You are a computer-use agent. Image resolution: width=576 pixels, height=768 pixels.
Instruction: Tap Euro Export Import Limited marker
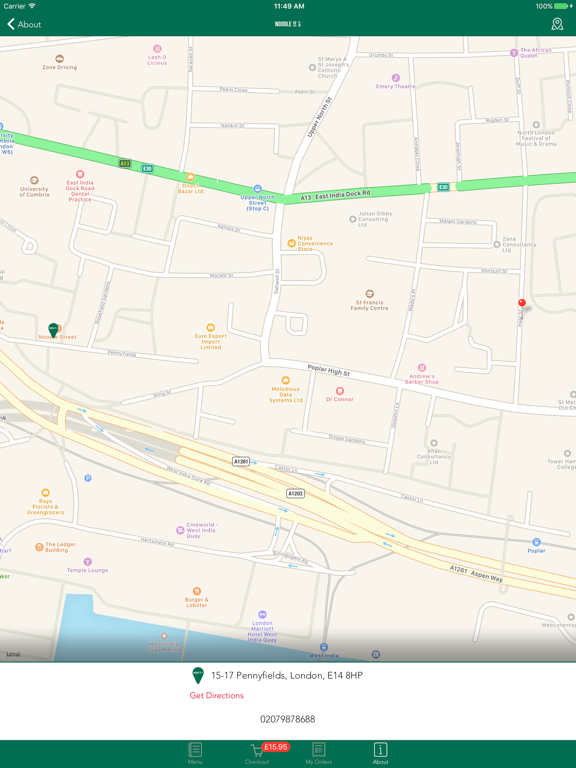click(x=211, y=328)
